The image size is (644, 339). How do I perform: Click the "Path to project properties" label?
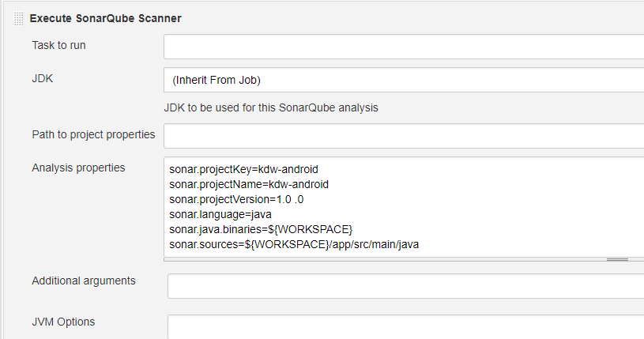[93, 134]
